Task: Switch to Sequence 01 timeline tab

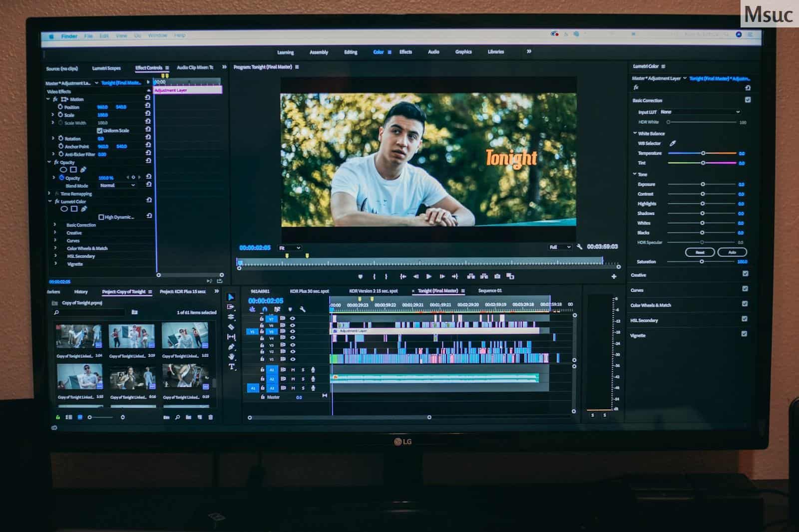Action: click(490, 290)
